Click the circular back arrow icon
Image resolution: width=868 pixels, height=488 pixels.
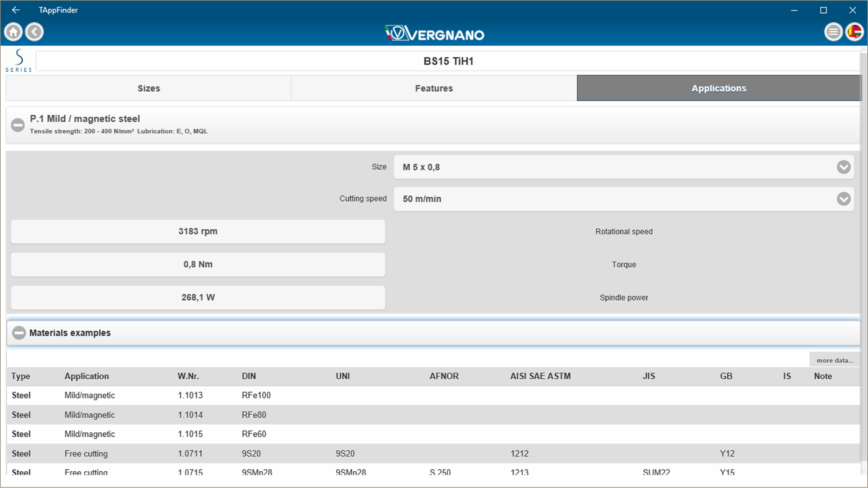tap(34, 32)
